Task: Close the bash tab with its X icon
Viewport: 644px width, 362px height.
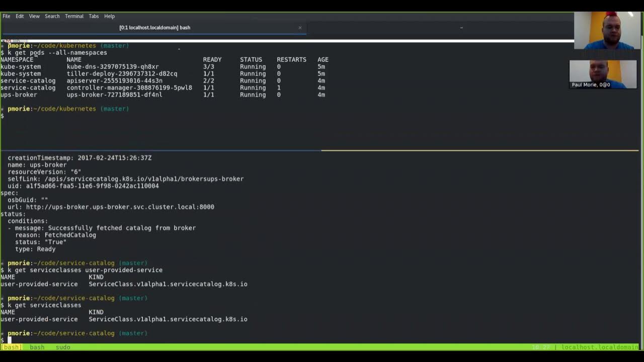Action: (x=300, y=28)
